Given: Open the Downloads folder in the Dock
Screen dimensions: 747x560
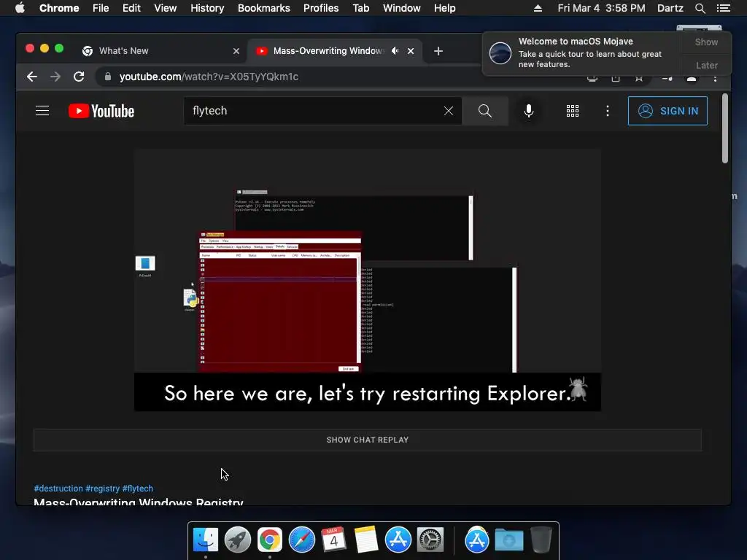Looking at the screenshot, I should tap(508, 540).
